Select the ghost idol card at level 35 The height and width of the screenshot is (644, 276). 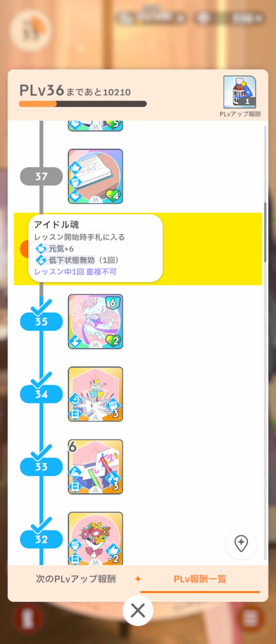coord(95,321)
